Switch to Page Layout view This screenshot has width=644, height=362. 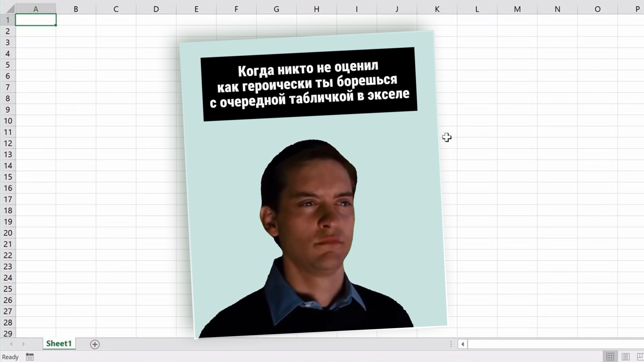pyautogui.click(x=625, y=357)
